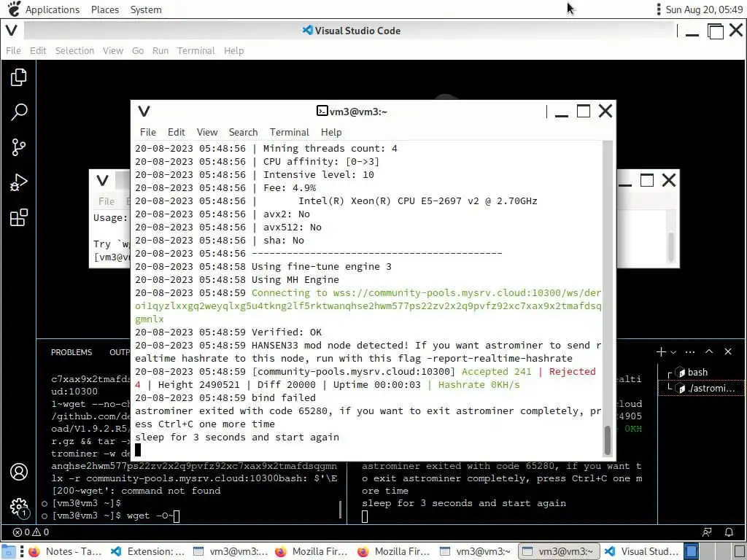This screenshot has width=747, height=560.
Task: Open the System menu in top panel
Action: 146,9
